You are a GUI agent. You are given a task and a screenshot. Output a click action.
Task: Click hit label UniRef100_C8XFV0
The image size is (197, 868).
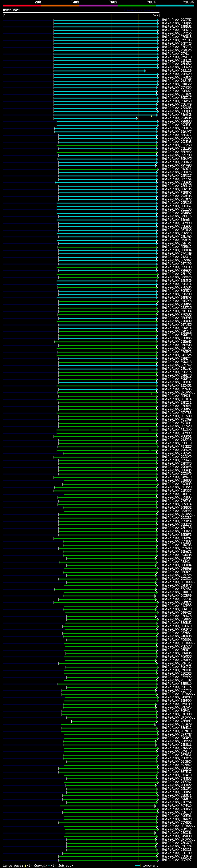coord(176,511)
